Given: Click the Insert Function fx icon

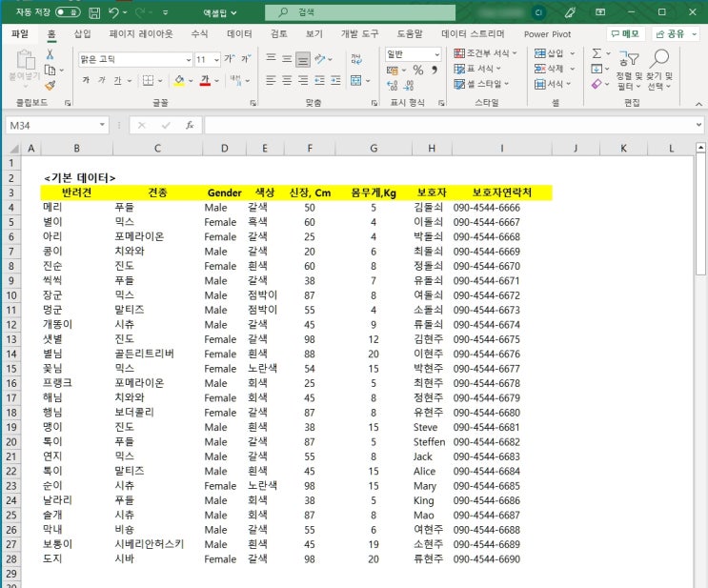Looking at the screenshot, I should click(x=190, y=125).
